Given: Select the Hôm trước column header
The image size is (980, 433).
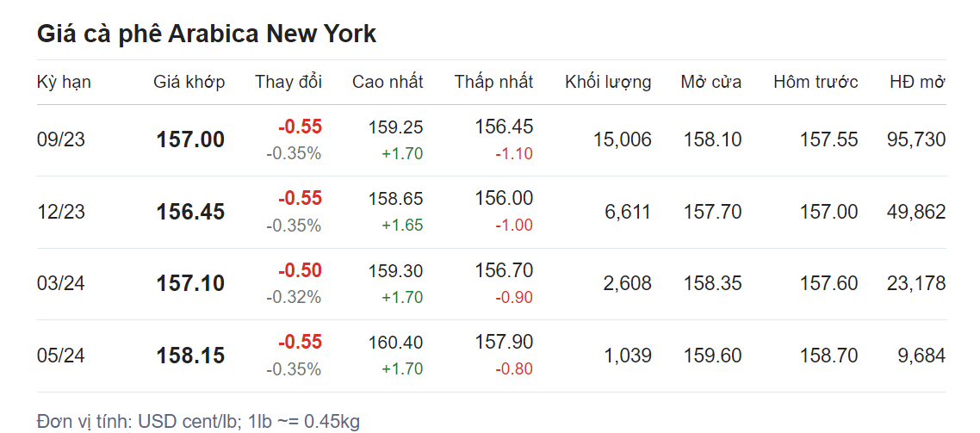Looking at the screenshot, I should click(x=816, y=83).
